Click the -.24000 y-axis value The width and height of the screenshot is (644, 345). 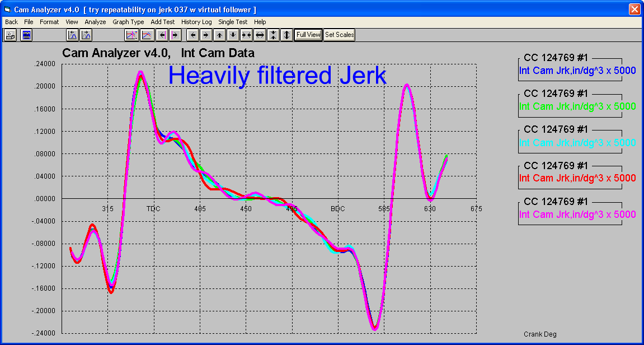click(44, 333)
